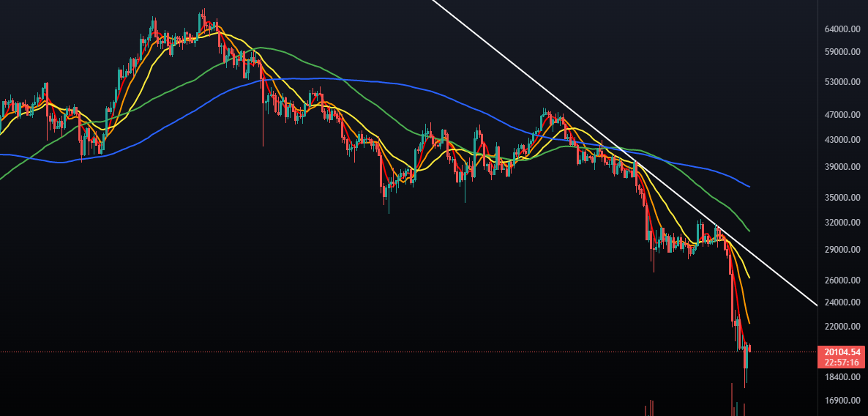
Task: Click the current price label 20104.54
Action: click(x=840, y=352)
